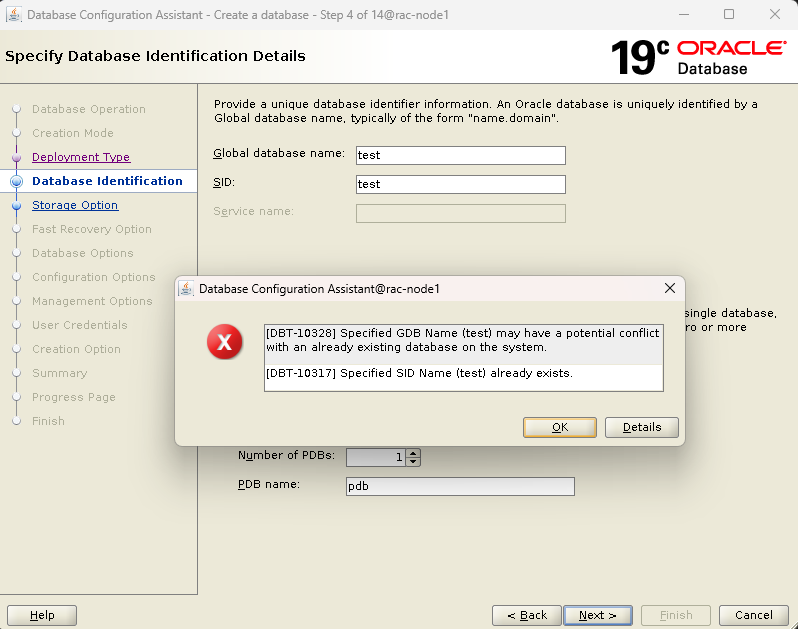Click the Summary step

tap(60, 373)
